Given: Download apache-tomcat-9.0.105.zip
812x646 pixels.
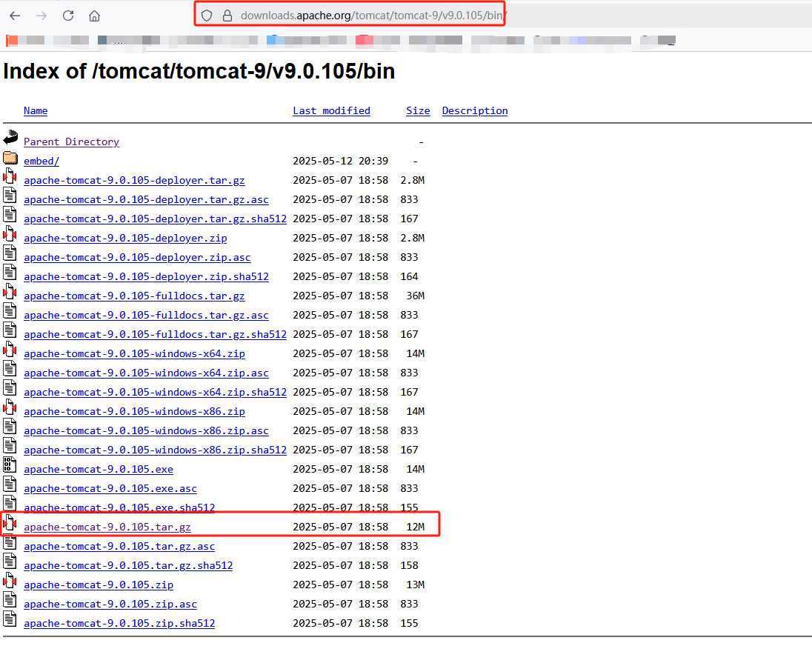Looking at the screenshot, I should coord(99,585).
